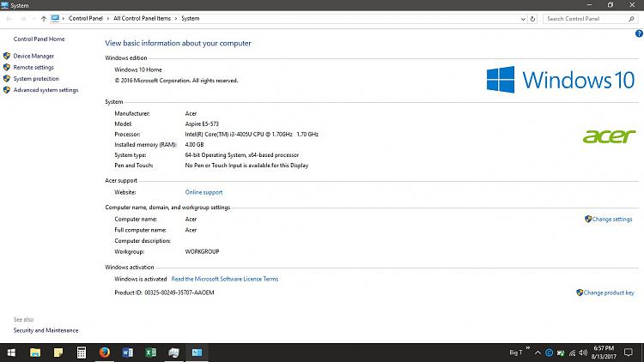This screenshot has height=362, width=644.
Task: Select 'All Control Panel Items' breadcrumb
Action: pos(143,18)
